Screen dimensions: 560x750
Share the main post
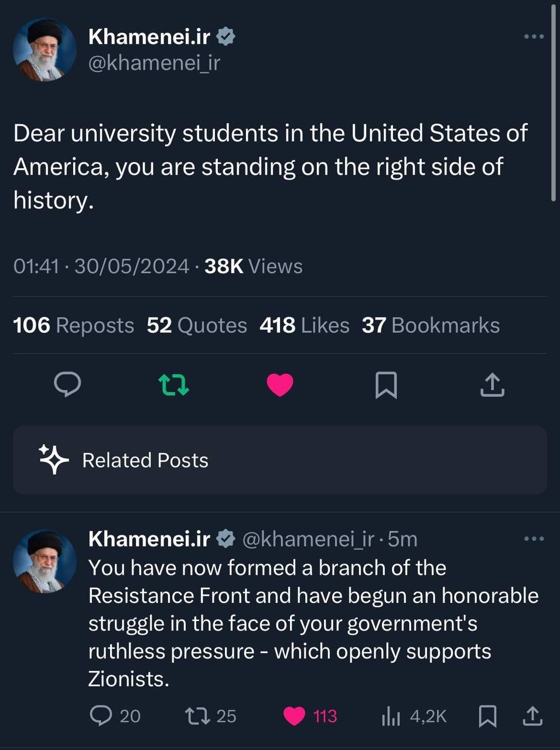click(x=492, y=384)
